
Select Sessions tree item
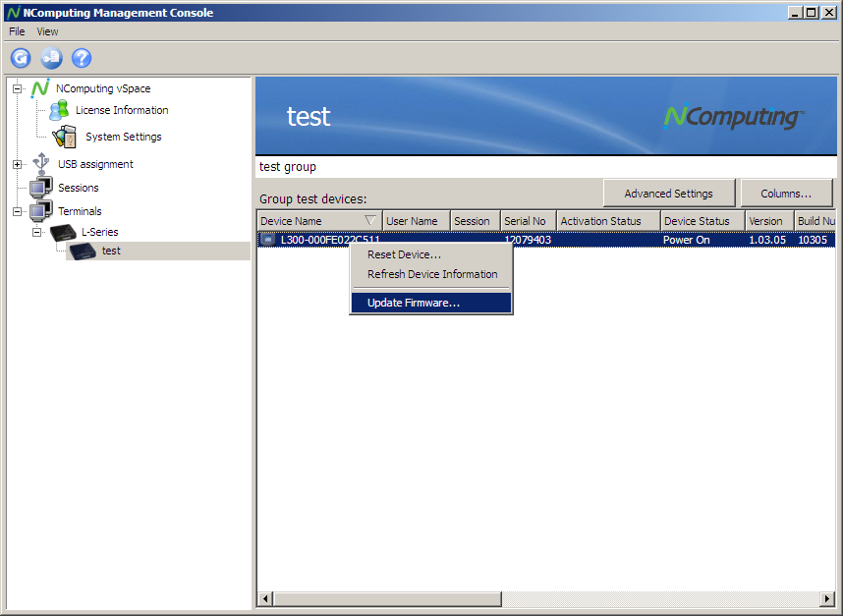79,188
